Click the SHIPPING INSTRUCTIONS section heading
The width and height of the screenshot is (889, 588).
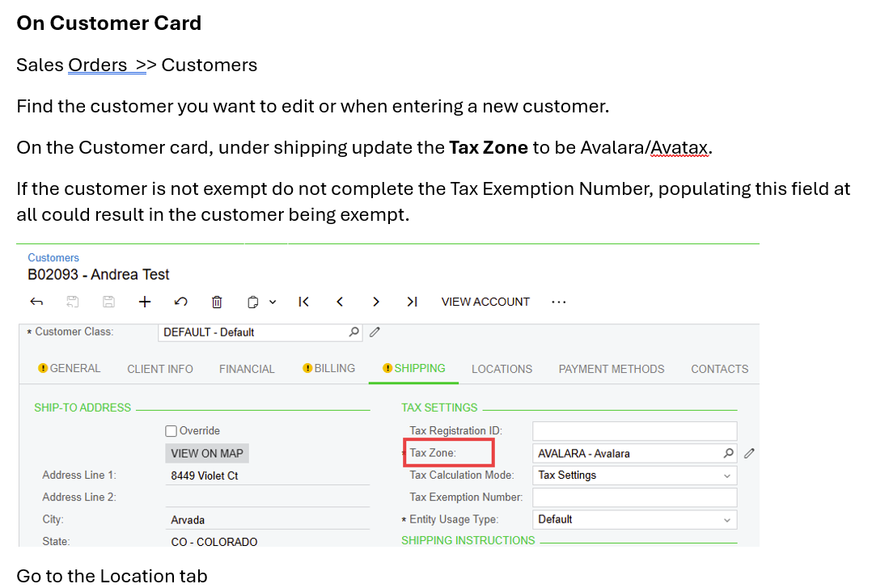(468, 540)
